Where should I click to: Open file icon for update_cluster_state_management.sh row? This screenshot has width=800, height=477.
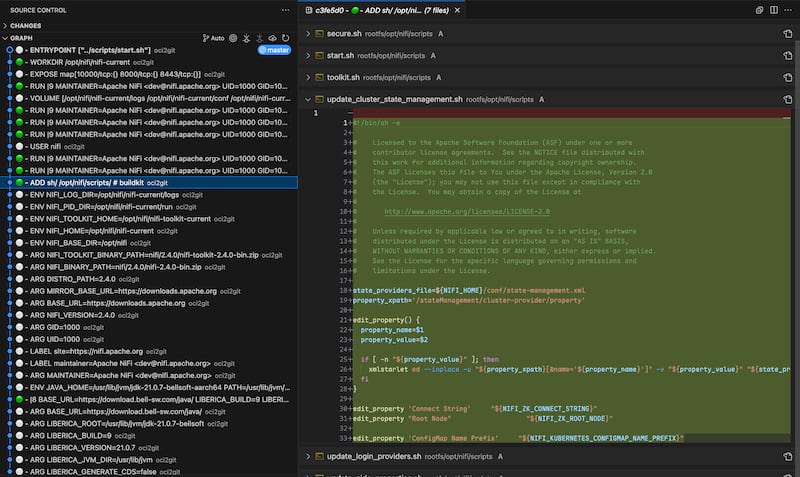(x=788, y=99)
